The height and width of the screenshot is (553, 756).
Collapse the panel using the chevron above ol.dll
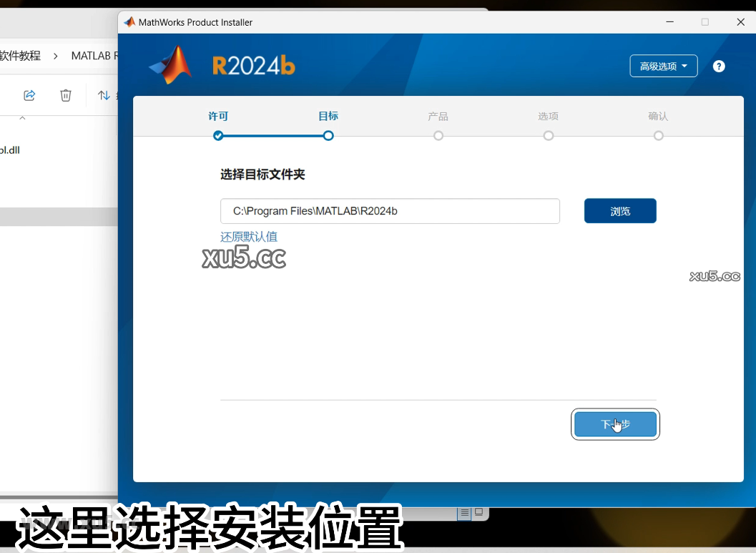click(x=21, y=117)
